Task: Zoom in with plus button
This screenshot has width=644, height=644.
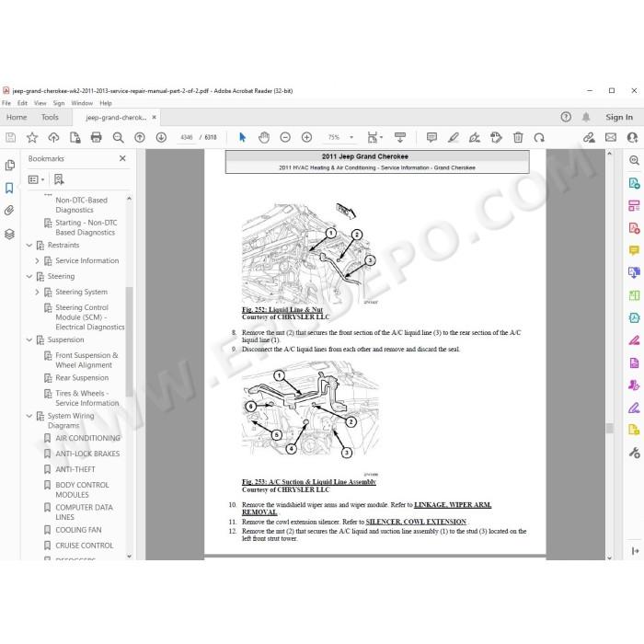Action: [x=306, y=138]
